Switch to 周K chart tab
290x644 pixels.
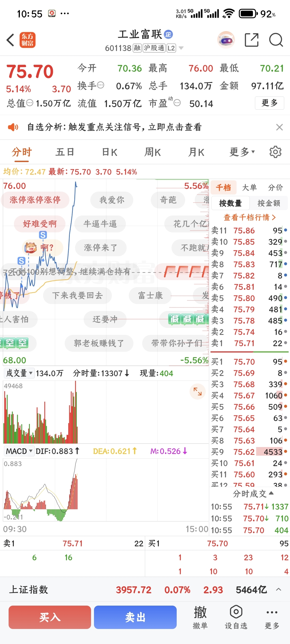click(x=153, y=152)
